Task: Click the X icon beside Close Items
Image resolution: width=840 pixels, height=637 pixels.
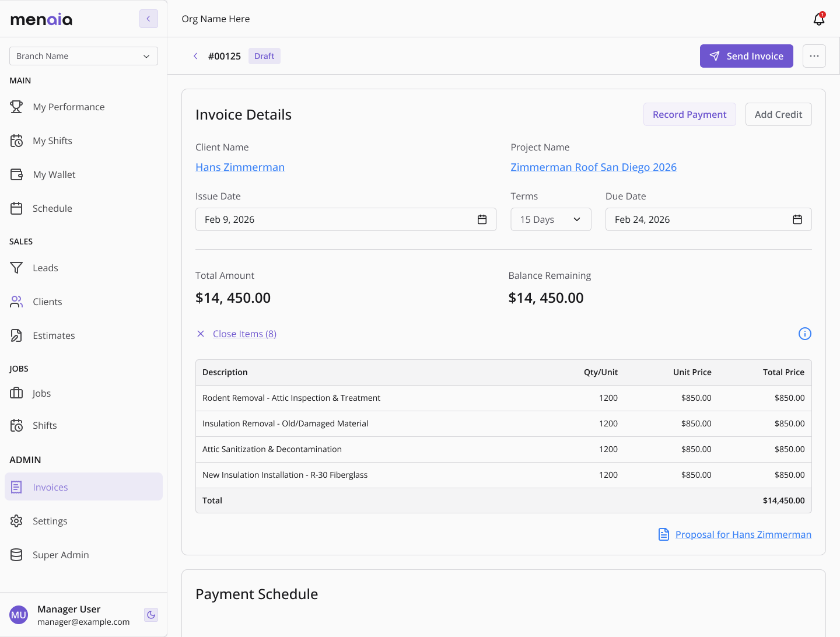Action: tap(201, 334)
